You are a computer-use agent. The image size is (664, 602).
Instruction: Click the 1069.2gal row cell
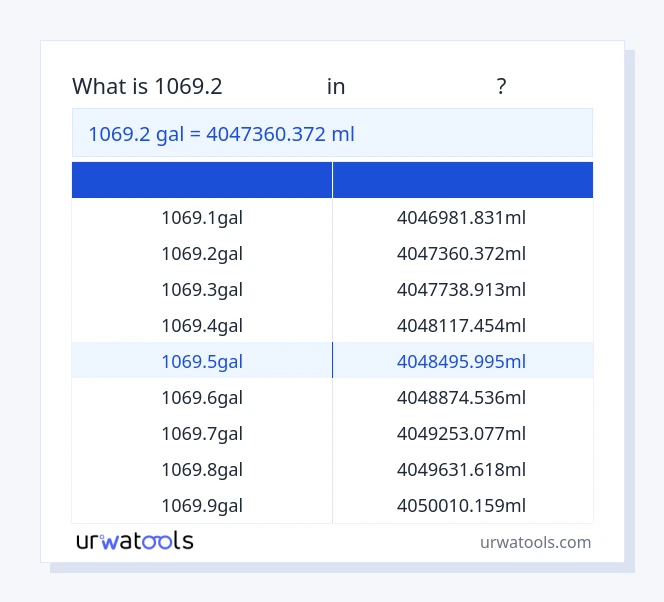[202, 253]
